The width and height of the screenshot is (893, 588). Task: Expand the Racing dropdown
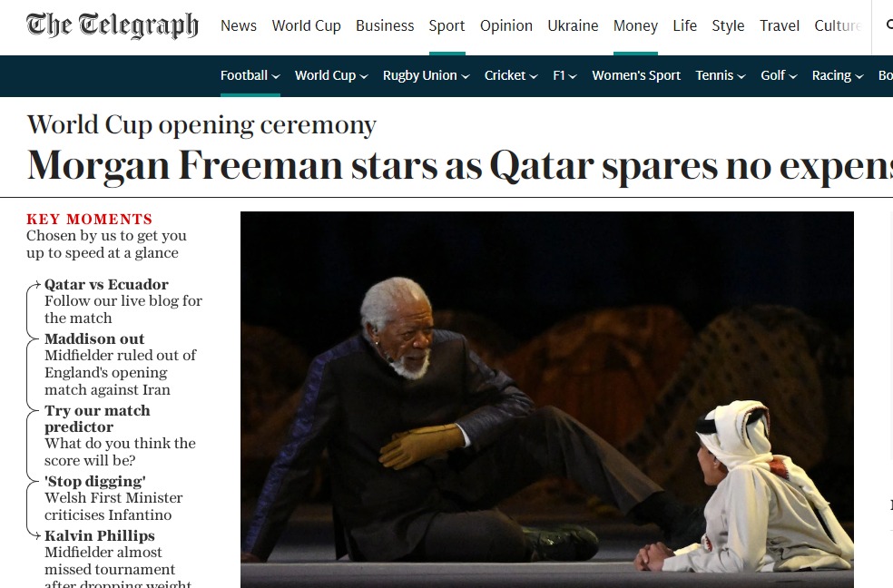coord(859,76)
